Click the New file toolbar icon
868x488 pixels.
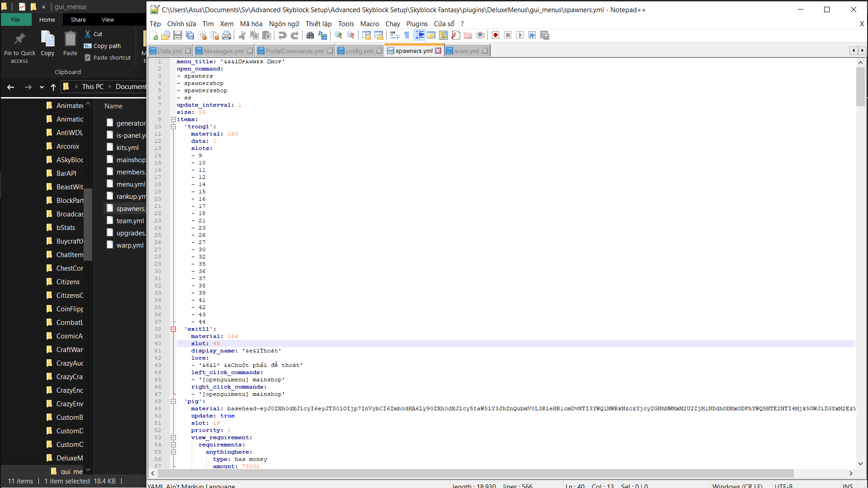(154, 35)
